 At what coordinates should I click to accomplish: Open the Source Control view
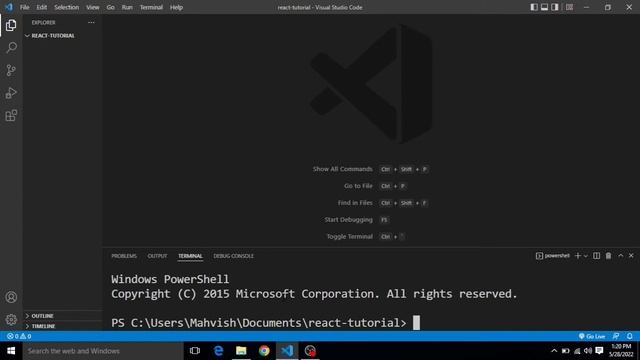click(11, 70)
